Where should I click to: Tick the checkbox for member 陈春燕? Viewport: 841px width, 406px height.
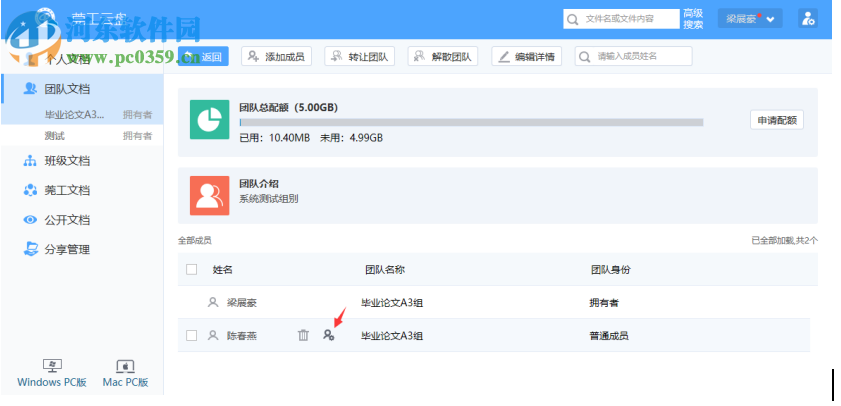click(x=191, y=335)
